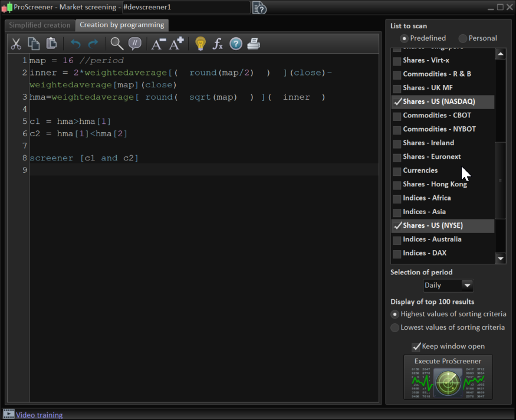516x420 pixels.
Task: Click the Paste clipboard icon
Action: click(52, 44)
